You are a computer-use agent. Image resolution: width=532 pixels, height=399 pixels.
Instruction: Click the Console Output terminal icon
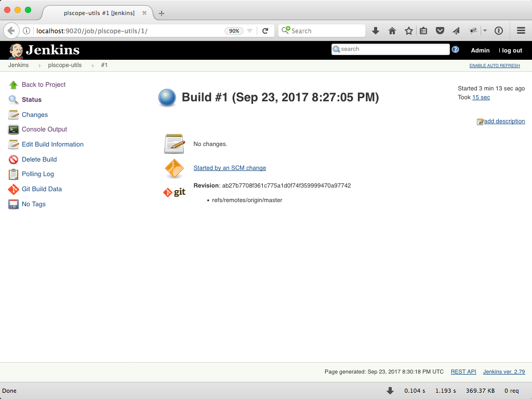pos(13,129)
